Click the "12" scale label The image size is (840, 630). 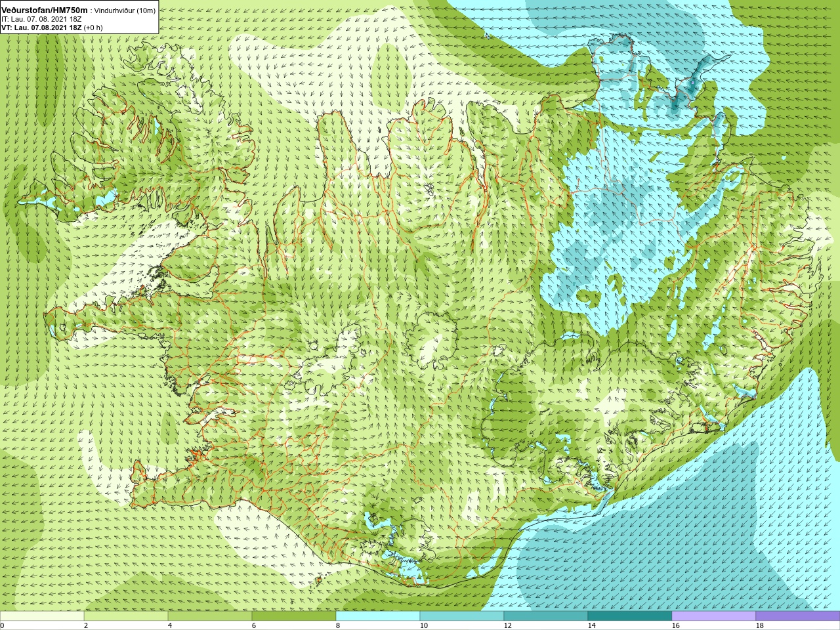[508, 626]
